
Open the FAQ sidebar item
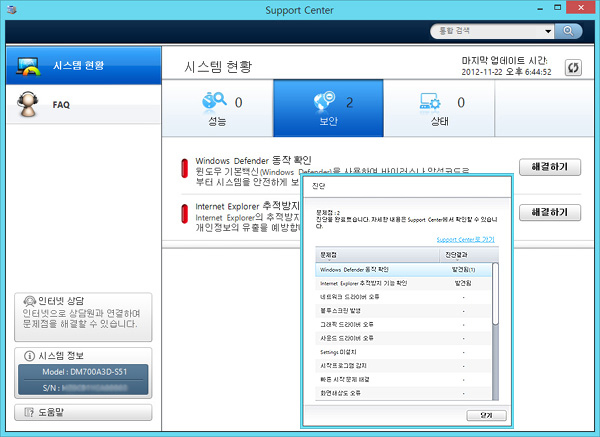click(x=83, y=104)
